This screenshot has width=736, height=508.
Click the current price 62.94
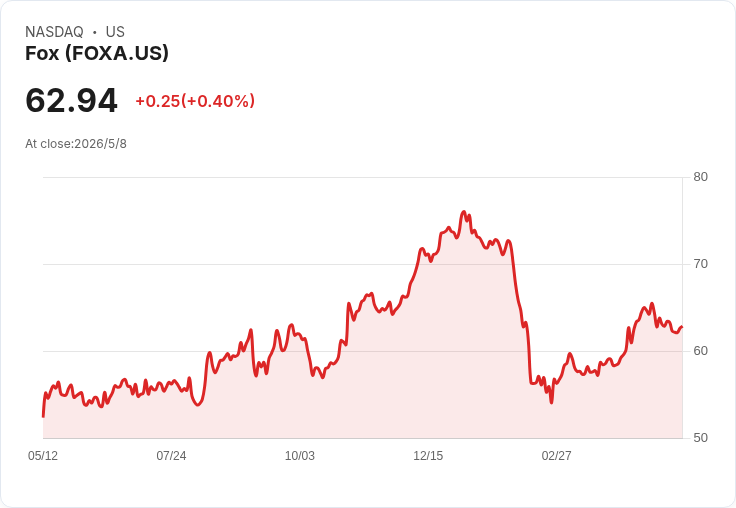click(71, 100)
